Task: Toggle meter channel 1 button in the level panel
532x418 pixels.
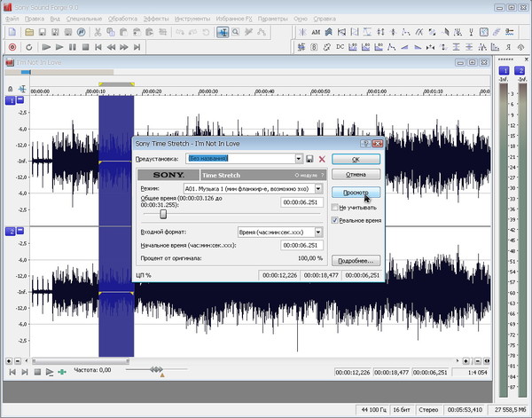Action: point(505,71)
